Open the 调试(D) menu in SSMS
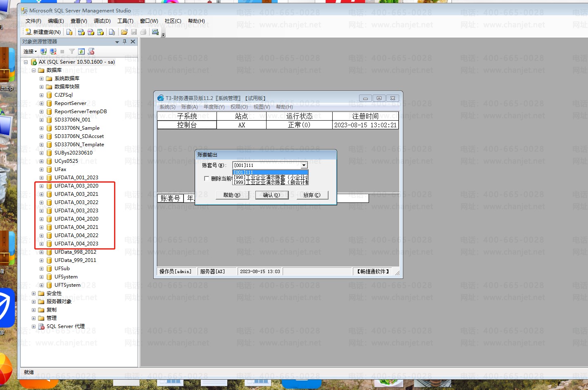Screen dimensions: 588x390 point(102,21)
